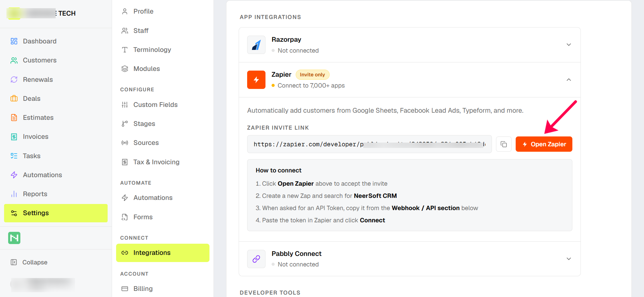Click the Collapse sidebar button

(56, 262)
